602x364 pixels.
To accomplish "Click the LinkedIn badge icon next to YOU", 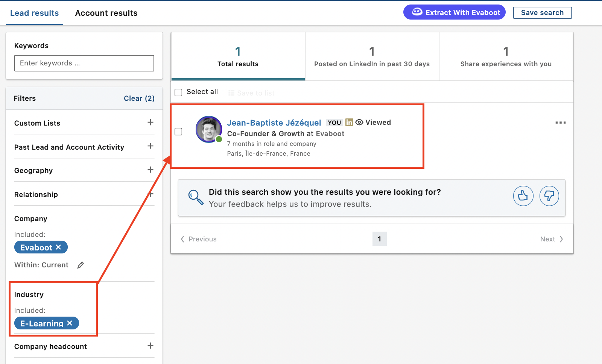I will [x=349, y=122].
